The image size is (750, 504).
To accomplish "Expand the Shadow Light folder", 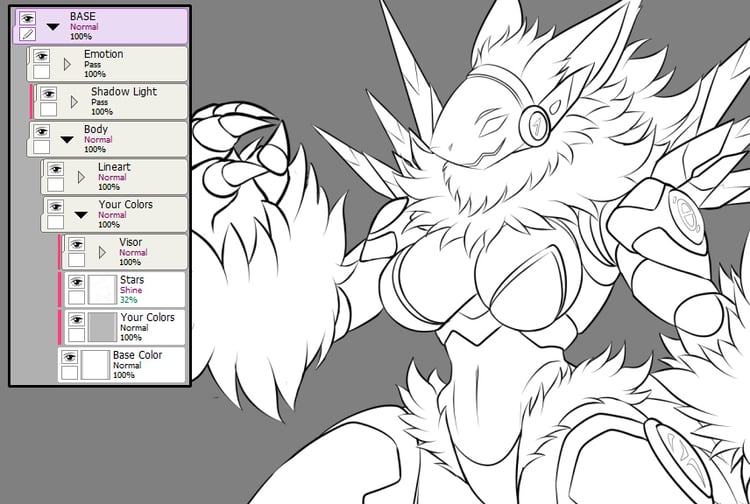I will [x=74, y=102].
